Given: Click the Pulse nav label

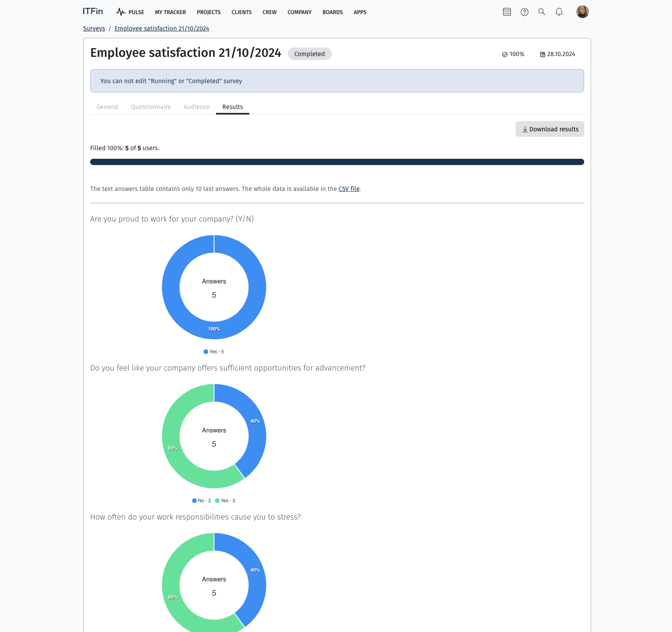Looking at the screenshot, I should coord(136,12).
